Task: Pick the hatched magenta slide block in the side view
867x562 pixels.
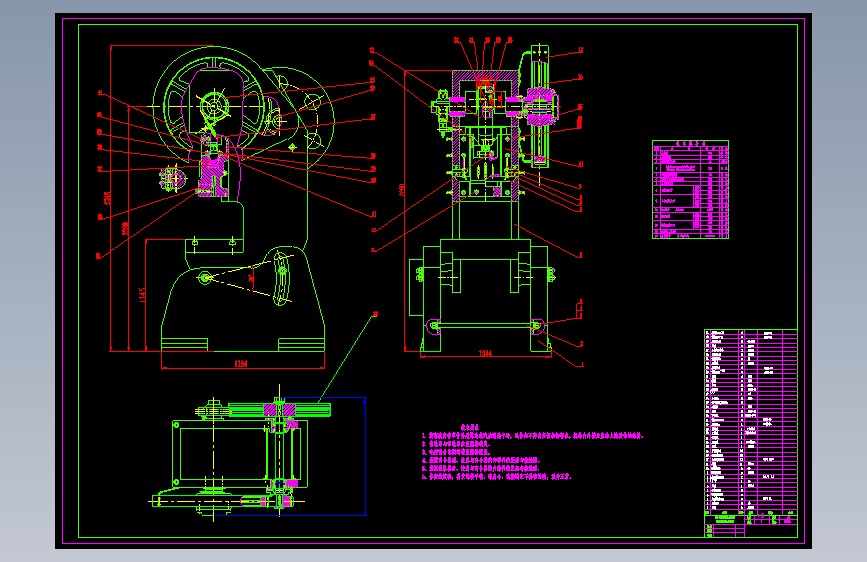Action: point(212,175)
